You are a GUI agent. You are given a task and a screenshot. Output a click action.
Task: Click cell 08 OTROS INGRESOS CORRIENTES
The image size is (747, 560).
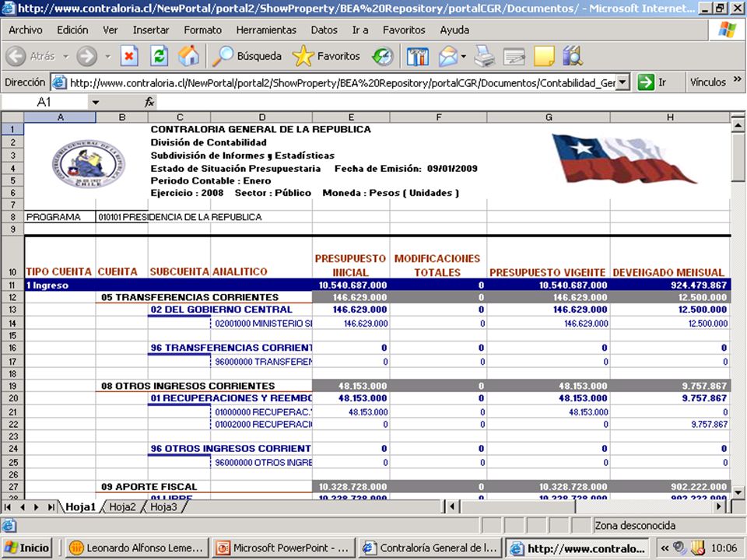point(188,387)
